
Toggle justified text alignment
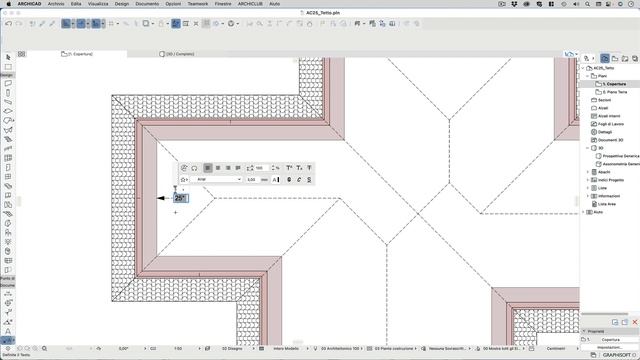tap(238, 168)
